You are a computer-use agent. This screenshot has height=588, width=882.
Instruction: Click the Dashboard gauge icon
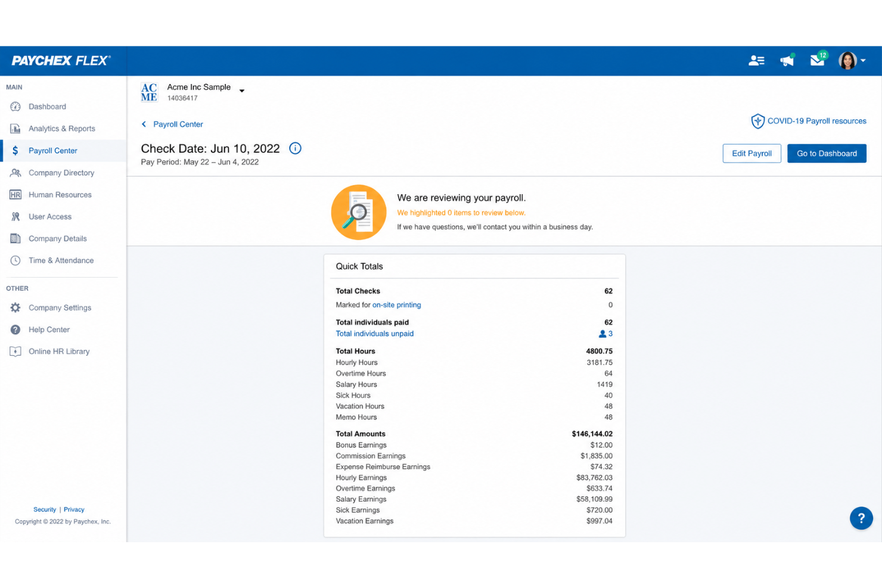[x=15, y=107]
